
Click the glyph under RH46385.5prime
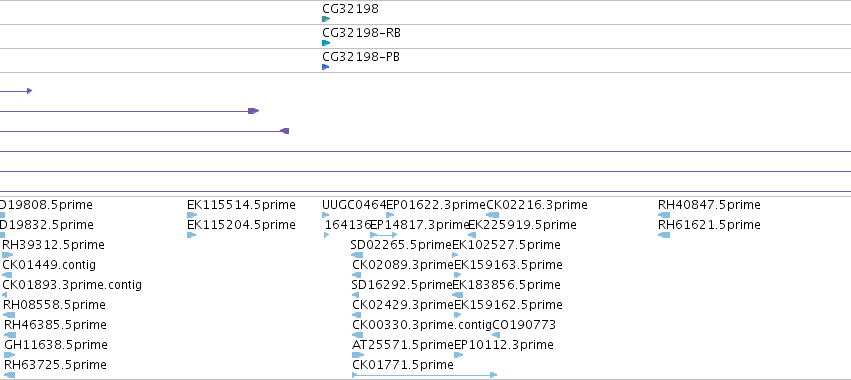(10, 335)
